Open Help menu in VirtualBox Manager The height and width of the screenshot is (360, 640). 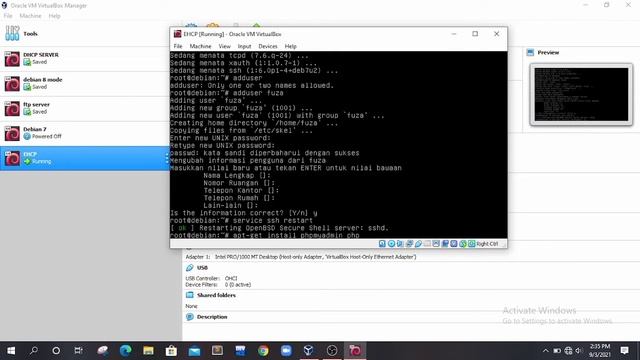point(54,16)
